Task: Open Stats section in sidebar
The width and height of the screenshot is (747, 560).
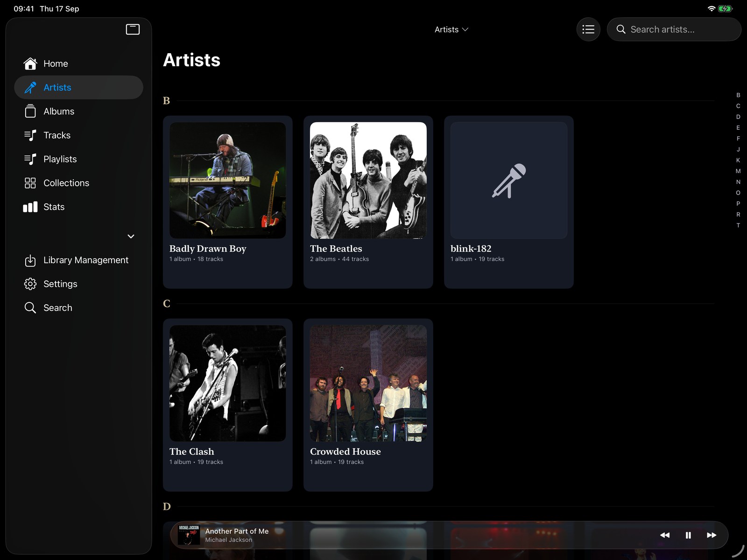Action: click(78, 207)
